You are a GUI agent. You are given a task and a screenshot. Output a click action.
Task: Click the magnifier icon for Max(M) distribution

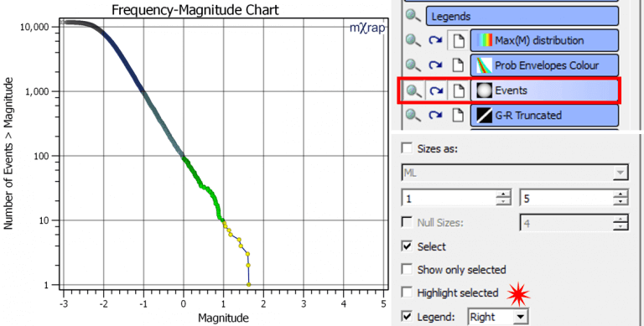click(x=413, y=40)
